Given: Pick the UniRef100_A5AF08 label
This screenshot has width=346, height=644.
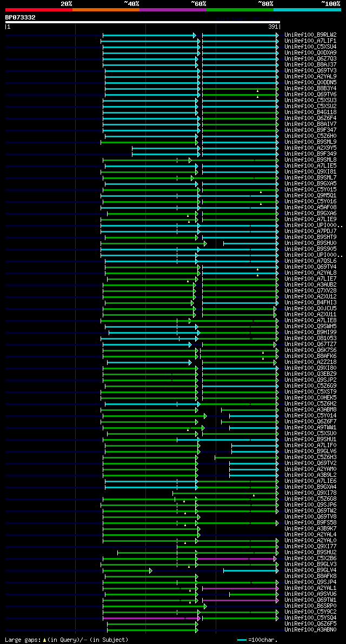Looking at the screenshot, I should click(310, 208).
